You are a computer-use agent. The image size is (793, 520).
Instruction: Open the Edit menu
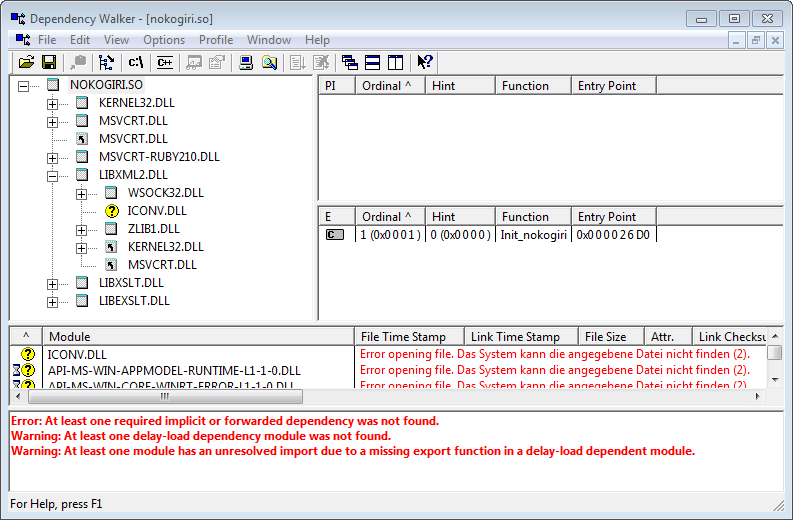[x=80, y=39]
